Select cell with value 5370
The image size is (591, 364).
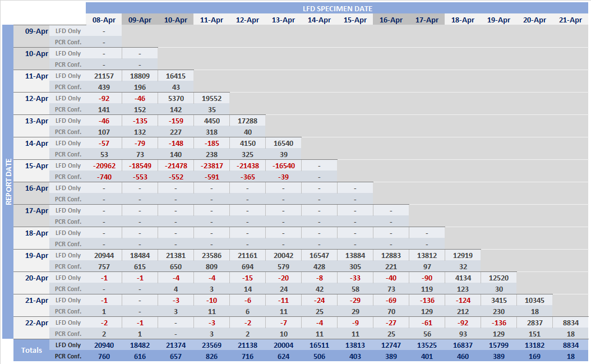coord(176,99)
